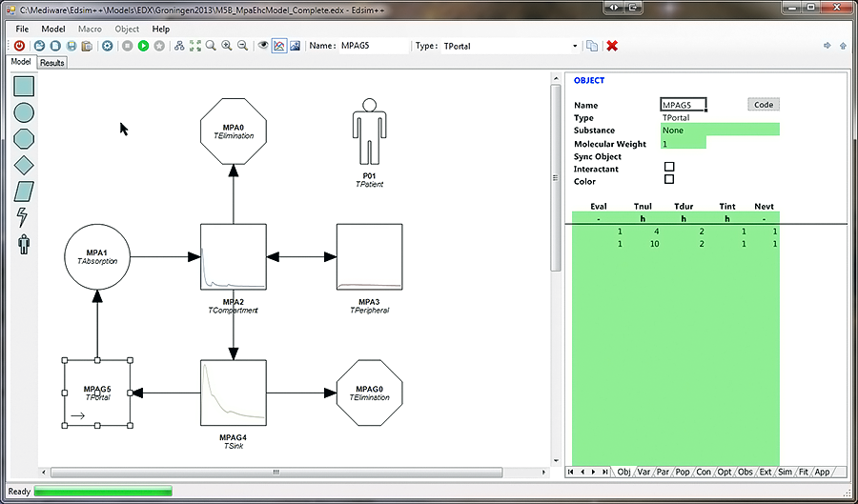Click the Substance field showing None
Screen dimensions: 858x504
(720, 130)
